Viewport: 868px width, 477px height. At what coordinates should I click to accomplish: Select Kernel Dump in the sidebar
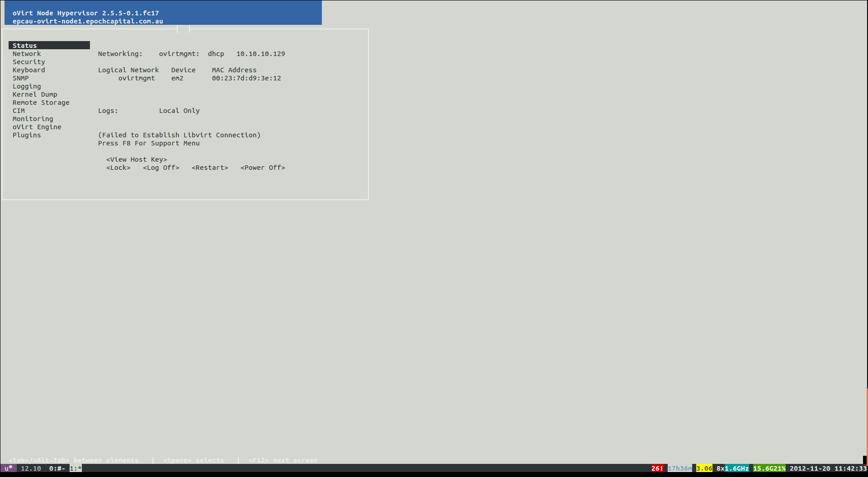(x=35, y=94)
